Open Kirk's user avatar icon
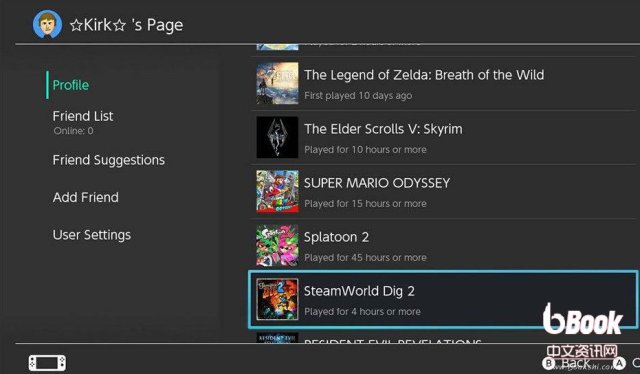 point(47,24)
